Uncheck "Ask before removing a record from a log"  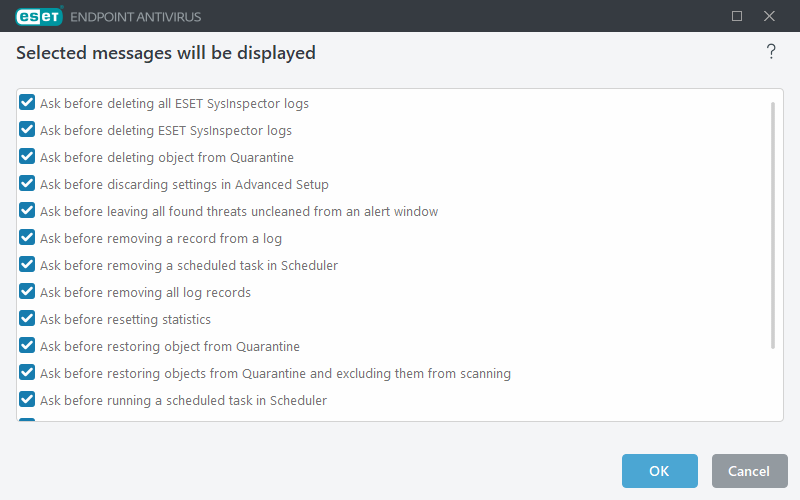(28, 238)
